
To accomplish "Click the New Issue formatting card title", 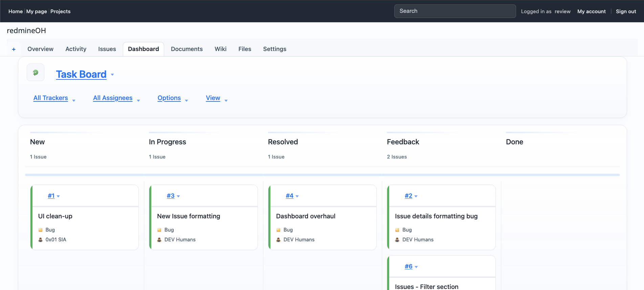I will [188, 216].
